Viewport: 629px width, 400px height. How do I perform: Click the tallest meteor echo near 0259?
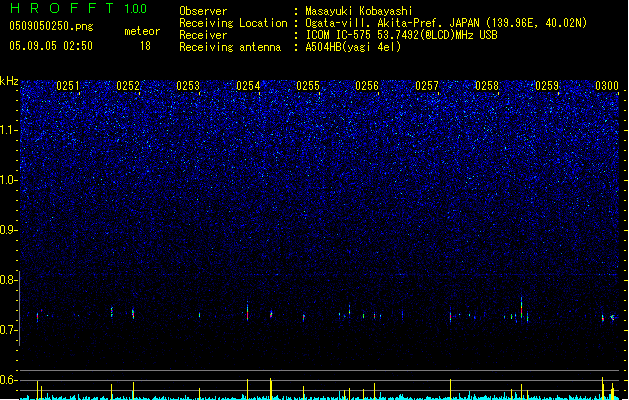(521, 308)
